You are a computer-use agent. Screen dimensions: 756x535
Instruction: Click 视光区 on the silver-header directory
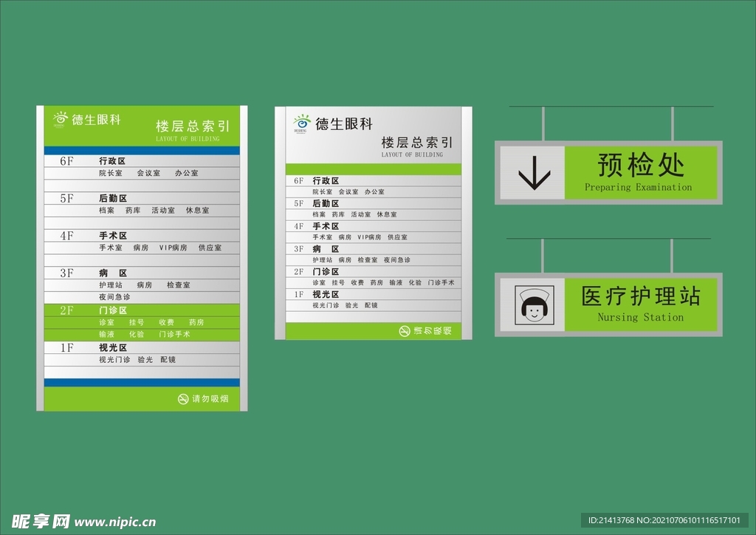[x=326, y=294]
